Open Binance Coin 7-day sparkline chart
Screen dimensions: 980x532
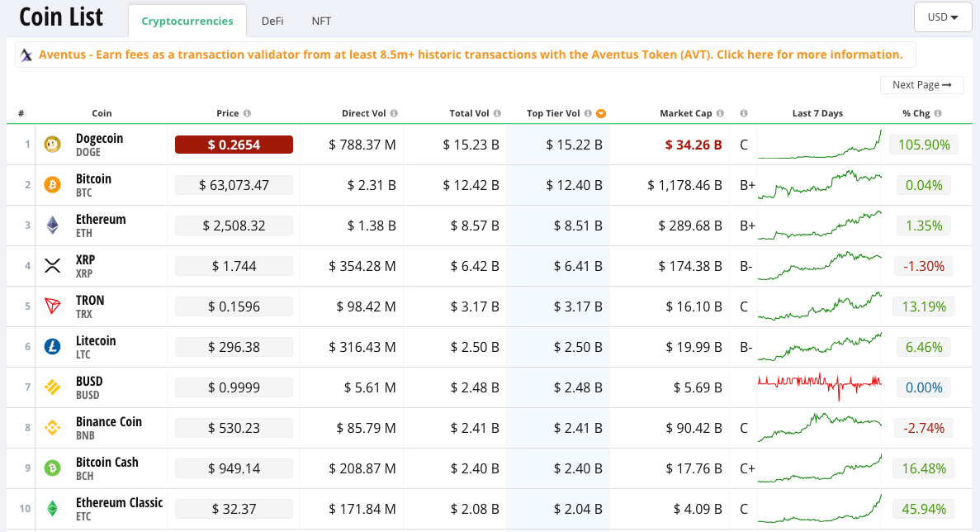pos(819,428)
